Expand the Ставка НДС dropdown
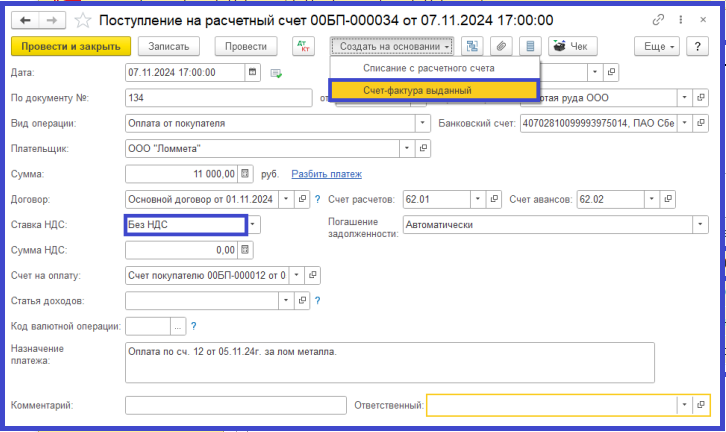 pyautogui.click(x=254, y=225)
